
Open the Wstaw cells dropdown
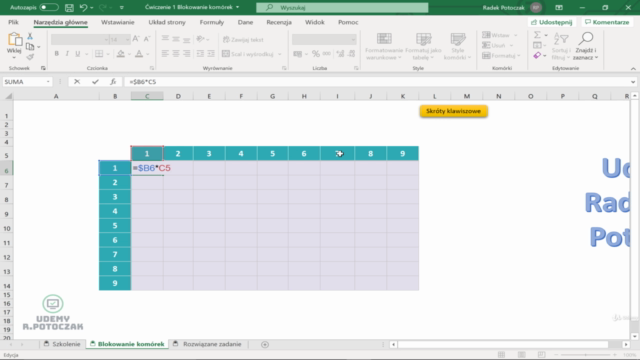coord(516,35)
